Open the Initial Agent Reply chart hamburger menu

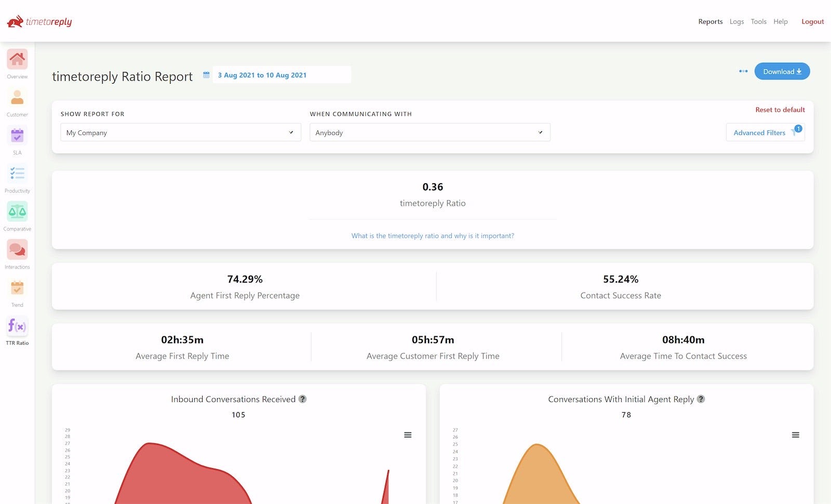click(x=795, y=435)
